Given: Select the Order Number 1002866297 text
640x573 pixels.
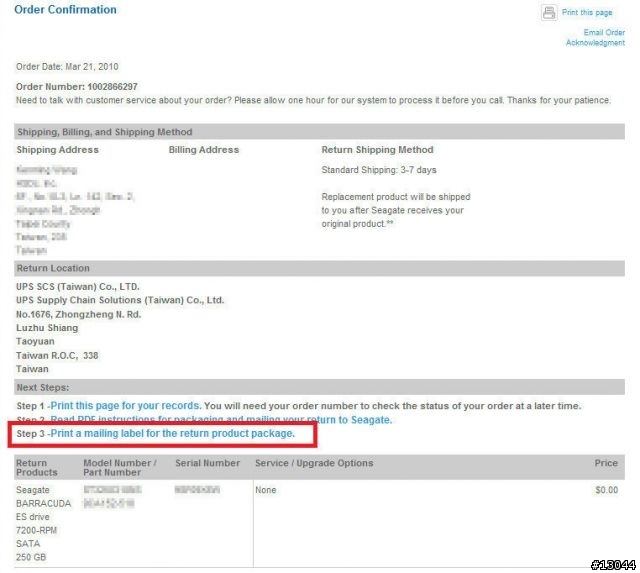Looking at the screenshot, I should pyautogui.click(x=77, y=87).
